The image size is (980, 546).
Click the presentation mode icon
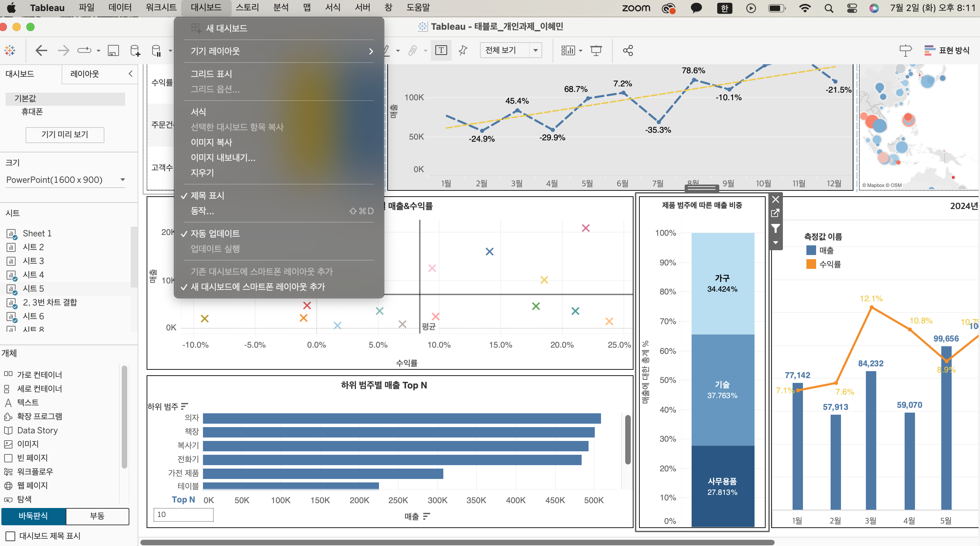[596, 50]
